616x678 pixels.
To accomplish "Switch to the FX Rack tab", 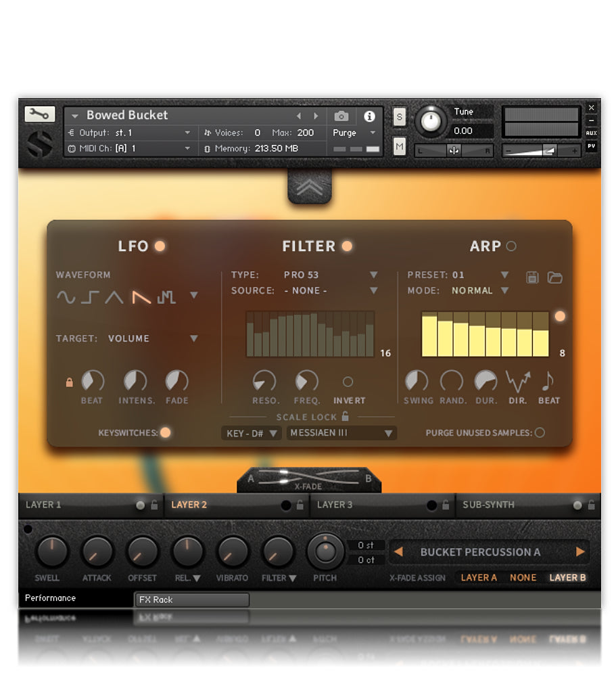I will tap(191, 600).
